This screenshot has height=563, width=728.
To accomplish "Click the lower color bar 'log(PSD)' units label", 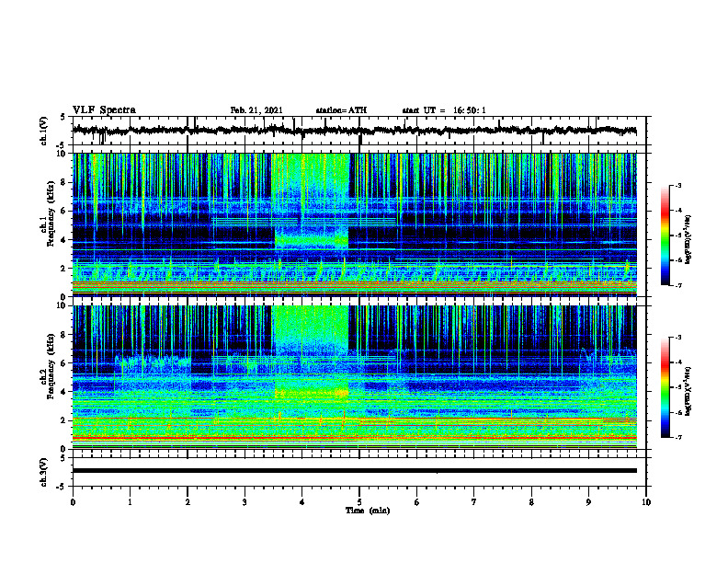I will click(688, 391).
